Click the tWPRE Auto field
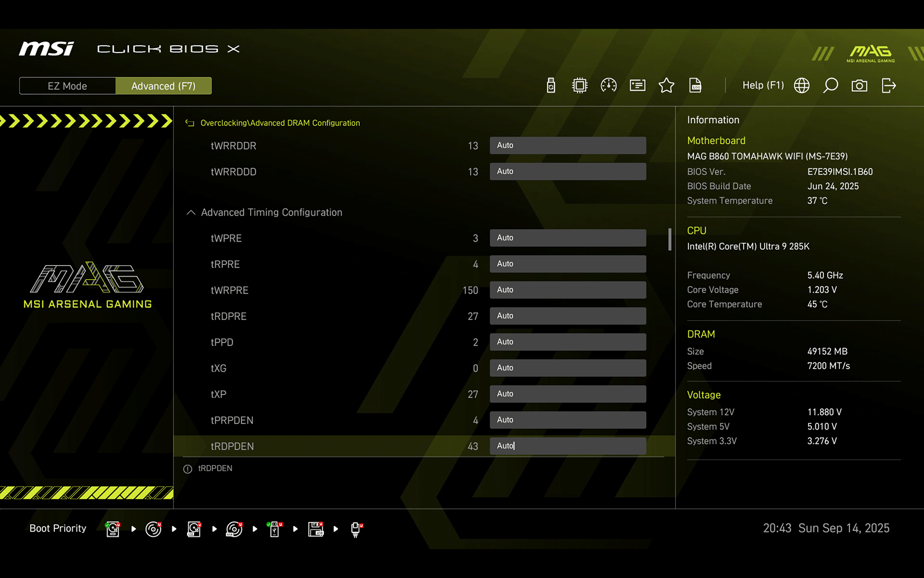The image size is (924, 578). pos(568,238)
